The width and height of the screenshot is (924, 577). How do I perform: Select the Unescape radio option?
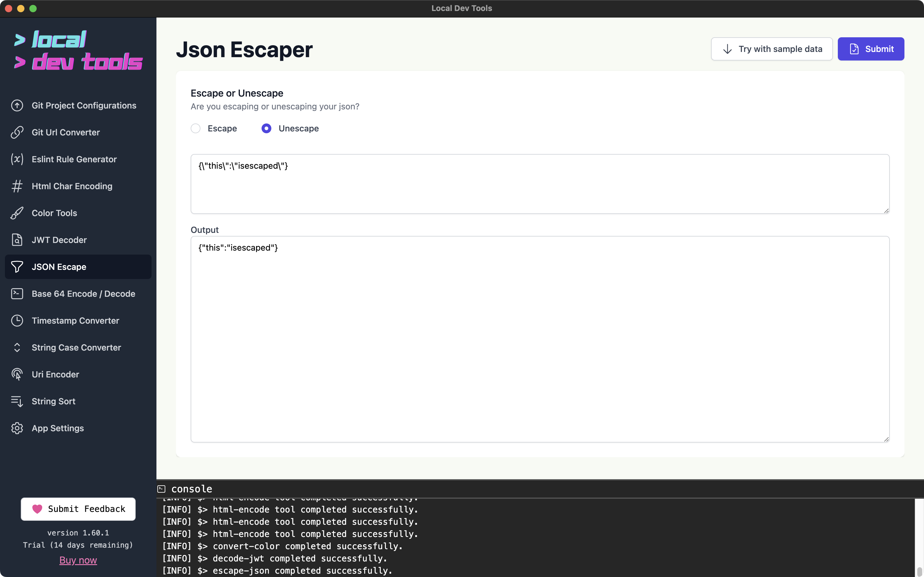[266, 129]
